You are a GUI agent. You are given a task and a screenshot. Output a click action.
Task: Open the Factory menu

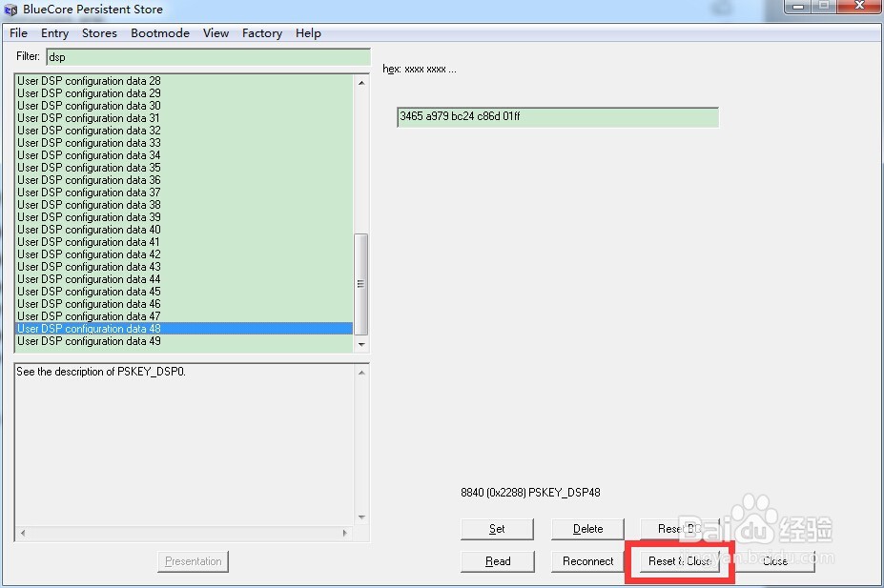[x=262, y=33]
